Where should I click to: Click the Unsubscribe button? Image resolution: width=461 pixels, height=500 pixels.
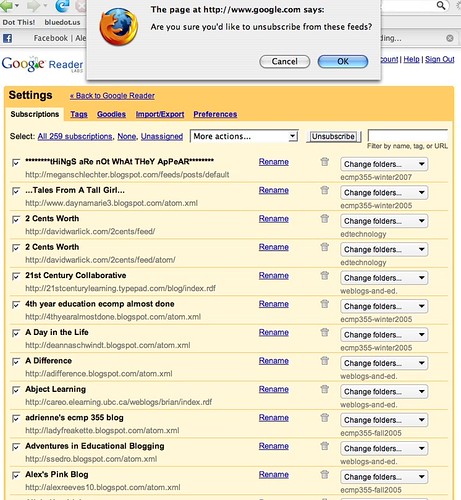[333, 136]
